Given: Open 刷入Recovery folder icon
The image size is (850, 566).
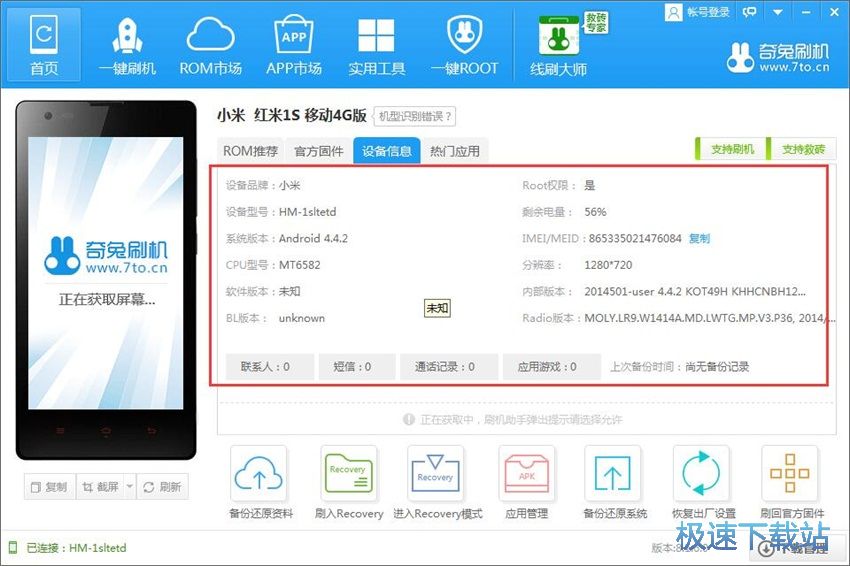Looking at the screenshot, I should [349, 473].
